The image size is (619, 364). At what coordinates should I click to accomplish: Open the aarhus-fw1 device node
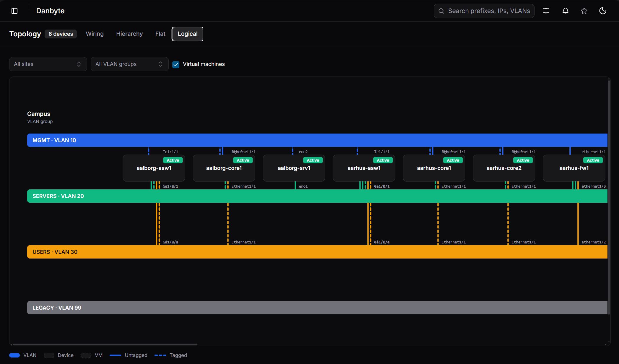click(x=574, y=168)
